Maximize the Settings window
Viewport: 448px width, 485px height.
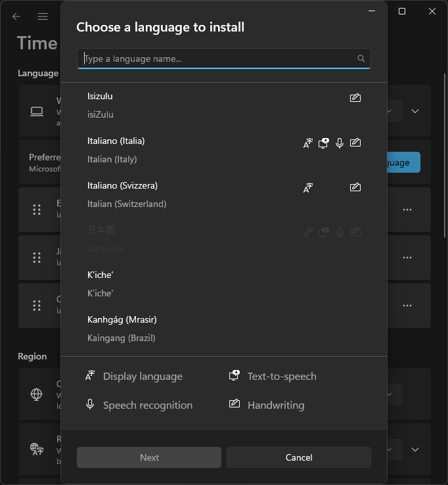coord(401,11)
